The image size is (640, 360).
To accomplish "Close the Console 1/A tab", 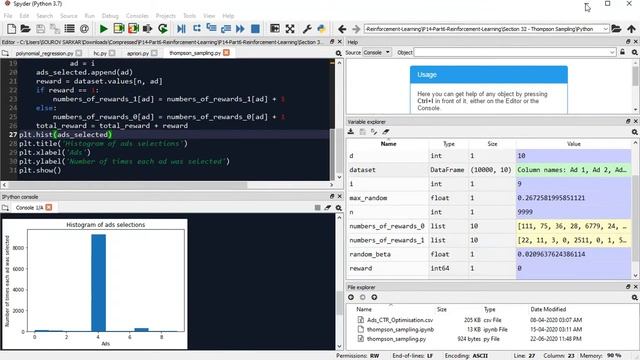I will [49, 207].
